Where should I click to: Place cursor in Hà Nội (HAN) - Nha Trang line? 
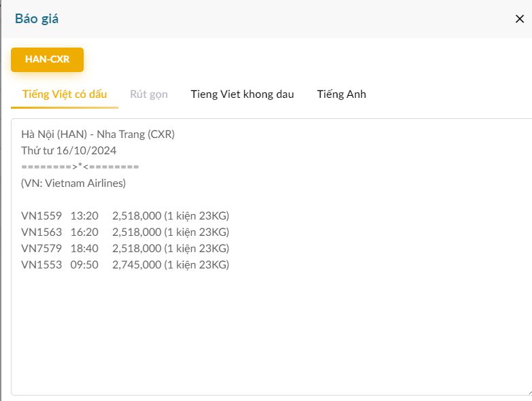98,135
